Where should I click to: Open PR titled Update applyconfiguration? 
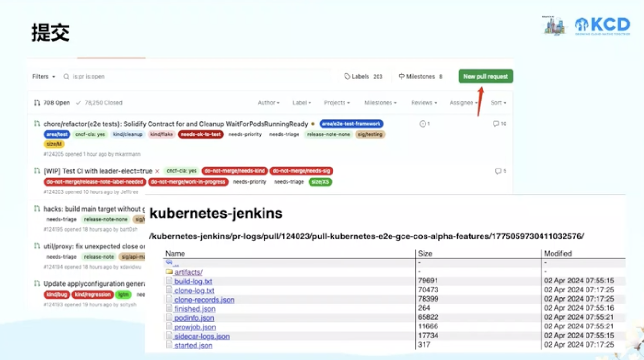94,284
